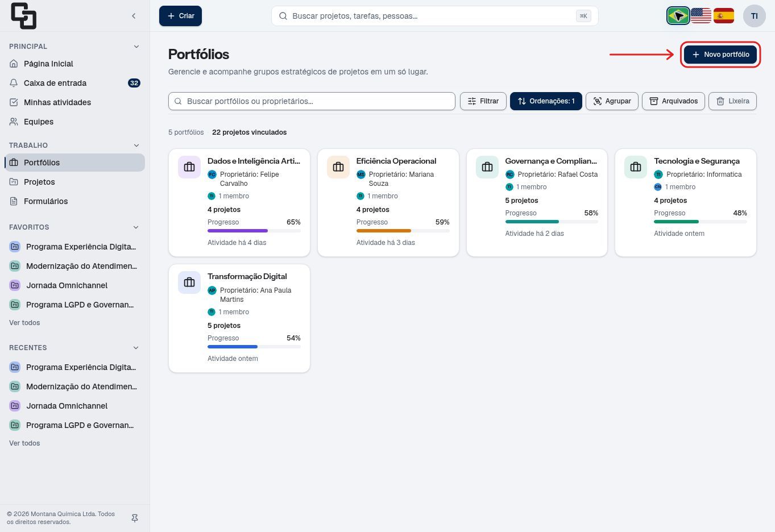The image size is (775, 532).
Task: Open Jornada Omnichannel in Favoritos
Action: click(74, 285)
